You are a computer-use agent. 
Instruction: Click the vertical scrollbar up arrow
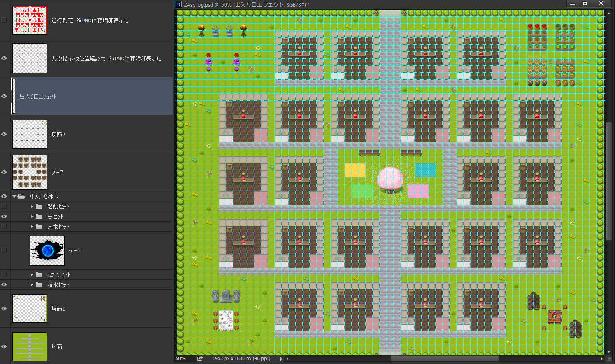tap(609, 13)
